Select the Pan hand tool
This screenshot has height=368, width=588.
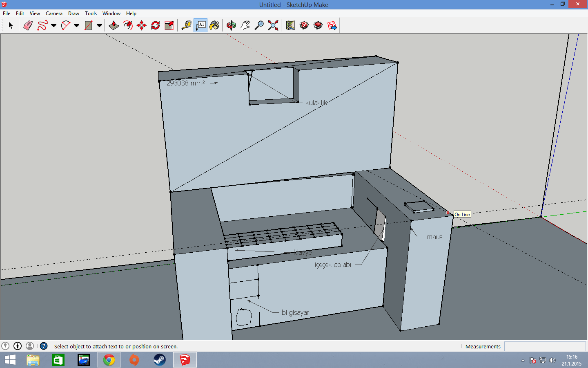pos(245,25)
